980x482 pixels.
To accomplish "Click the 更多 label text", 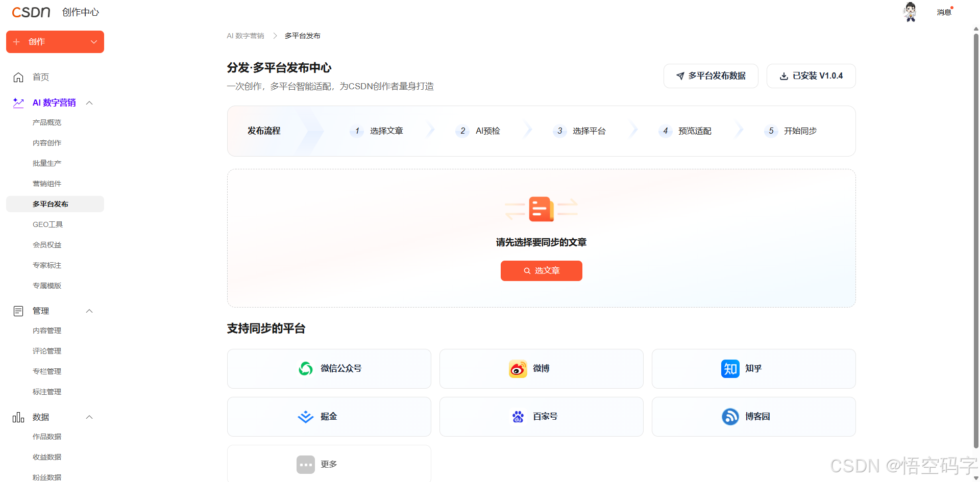I will coord(329,465).
